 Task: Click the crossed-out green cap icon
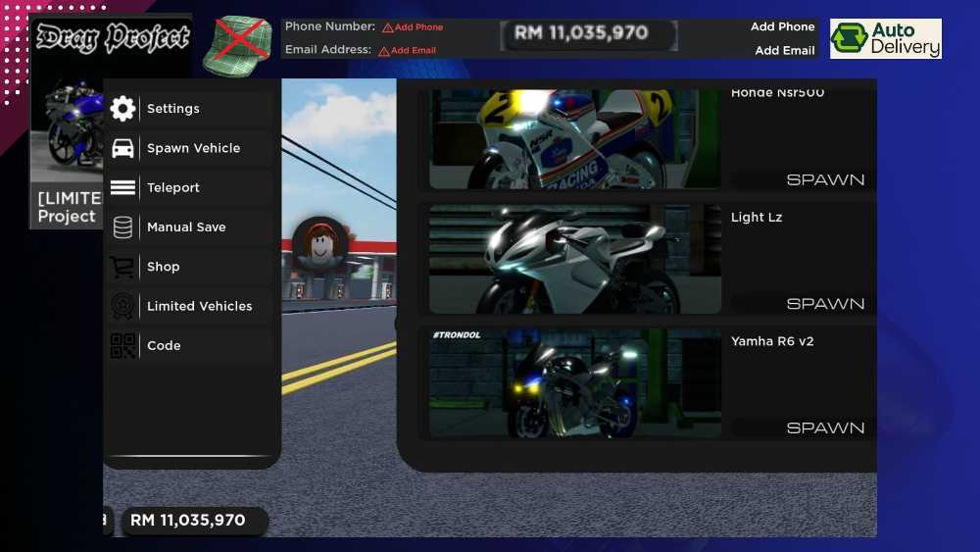pos(238,44)
